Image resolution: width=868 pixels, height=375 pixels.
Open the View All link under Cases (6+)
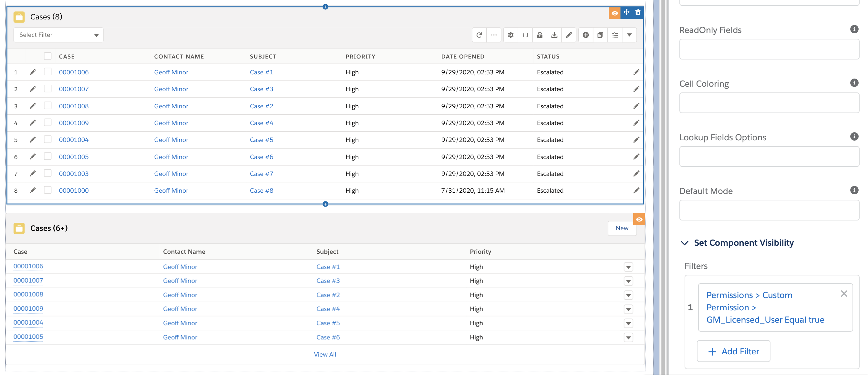tap(325, 354)
